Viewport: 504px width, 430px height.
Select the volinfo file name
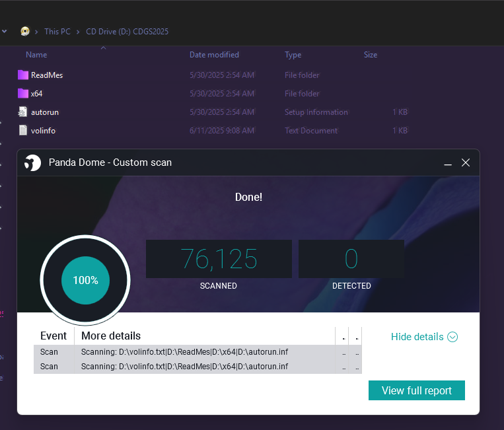click(43, 131)
